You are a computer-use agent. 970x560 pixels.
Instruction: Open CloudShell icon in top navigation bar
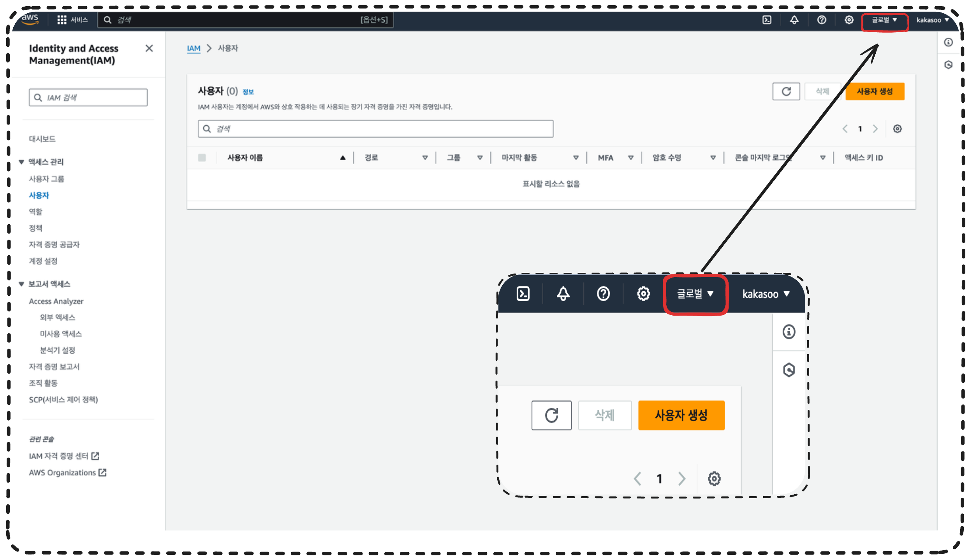point(766,20)
